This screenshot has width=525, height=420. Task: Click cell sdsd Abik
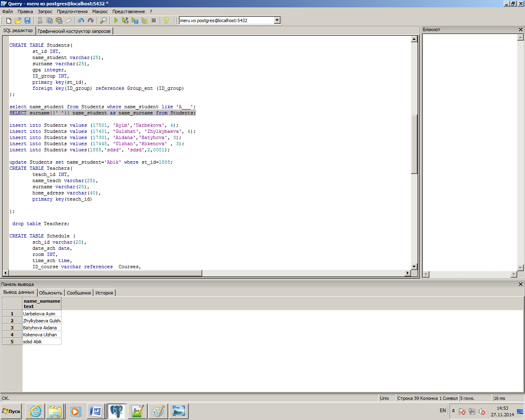pos(42,342)
